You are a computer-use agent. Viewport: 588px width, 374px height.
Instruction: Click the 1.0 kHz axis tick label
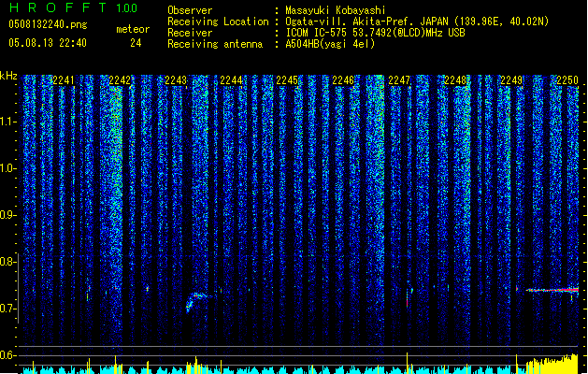point(7,168)
